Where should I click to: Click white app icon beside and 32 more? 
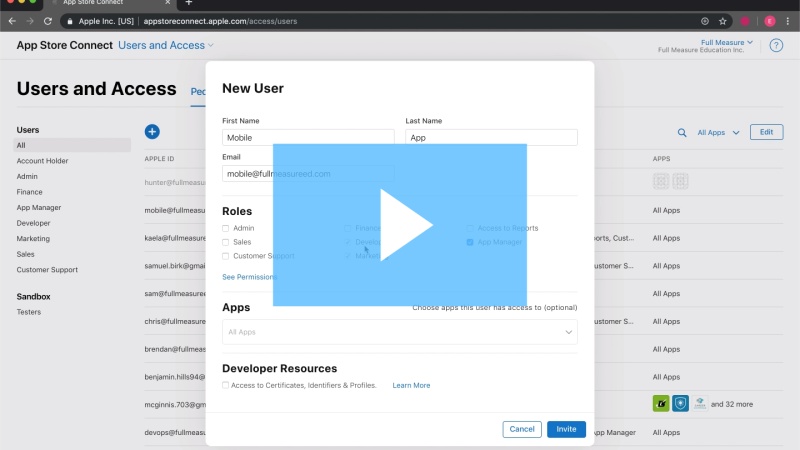pos(699,404)
